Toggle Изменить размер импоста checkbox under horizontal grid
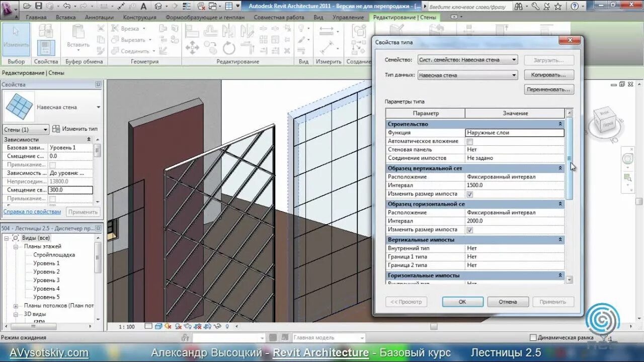The height and width of the screenshot is (362, 644). click(470, 230)
